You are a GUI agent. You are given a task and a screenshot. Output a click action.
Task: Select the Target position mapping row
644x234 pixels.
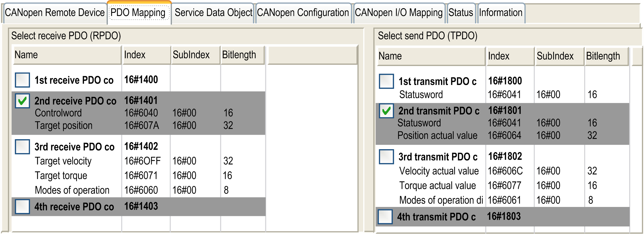pyautogui.click(x=64, y=126)
